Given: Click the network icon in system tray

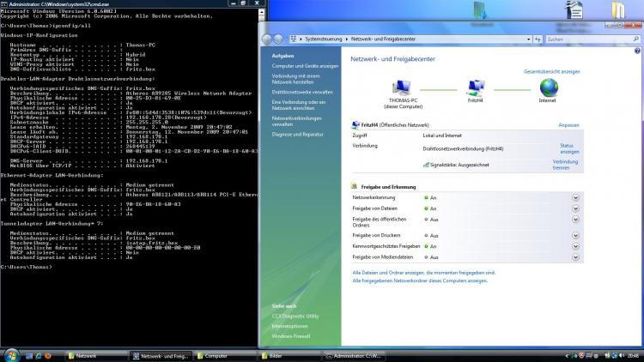Looking at the screenshot, I should click(615, 355).
